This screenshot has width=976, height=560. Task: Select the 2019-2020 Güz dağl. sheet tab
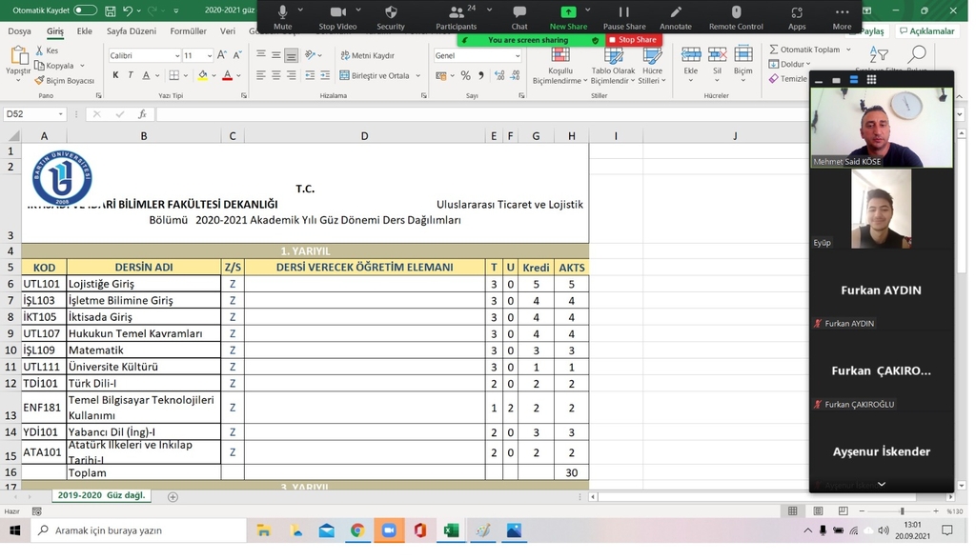tap(101, 496)
